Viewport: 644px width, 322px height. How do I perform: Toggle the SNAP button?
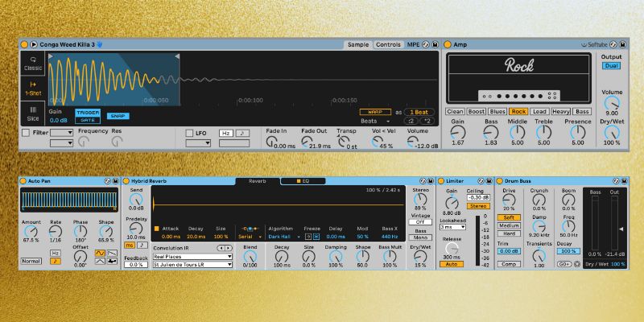pyautogui.click(x=118, y=116)
